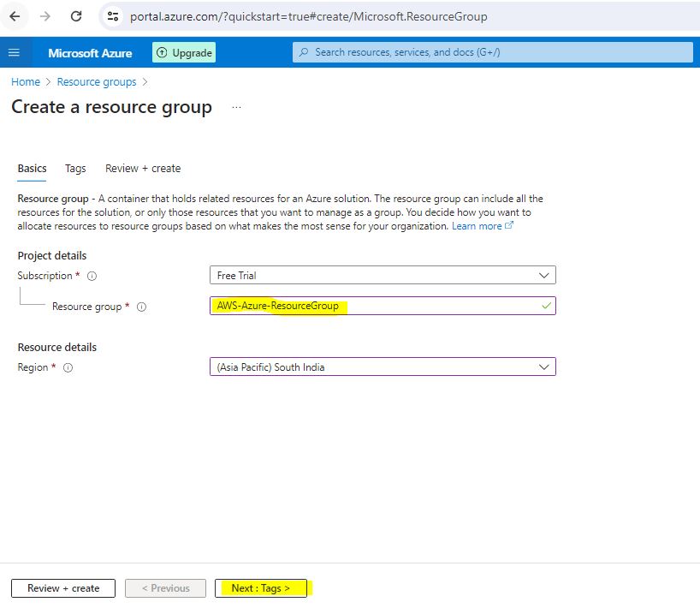Switch to the Review + create tab

tap(143, 169)
